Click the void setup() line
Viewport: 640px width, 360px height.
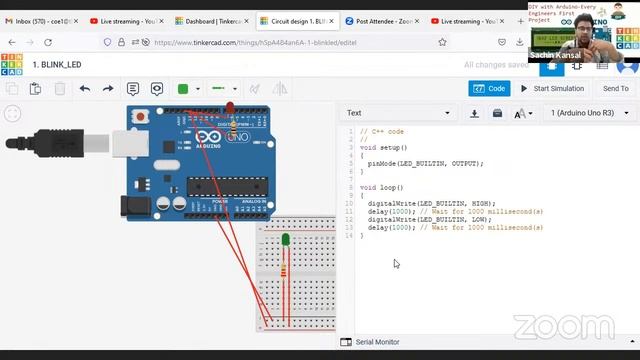click(x=383, y=148)
